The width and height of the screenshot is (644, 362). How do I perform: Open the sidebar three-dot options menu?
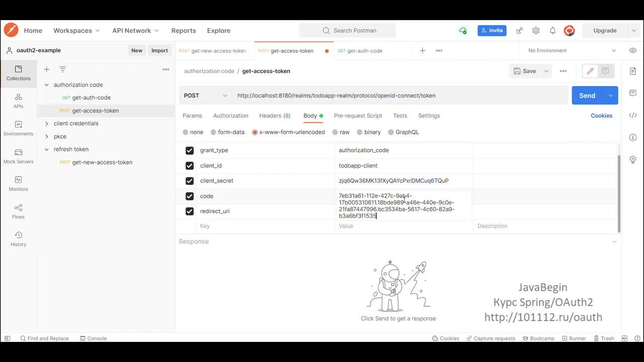(166, 69)
